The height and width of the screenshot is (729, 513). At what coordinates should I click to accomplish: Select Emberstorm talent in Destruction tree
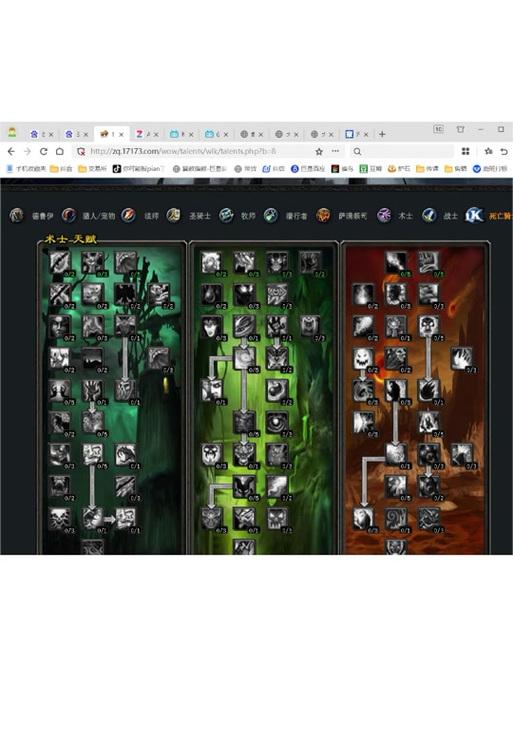[428, 423]
